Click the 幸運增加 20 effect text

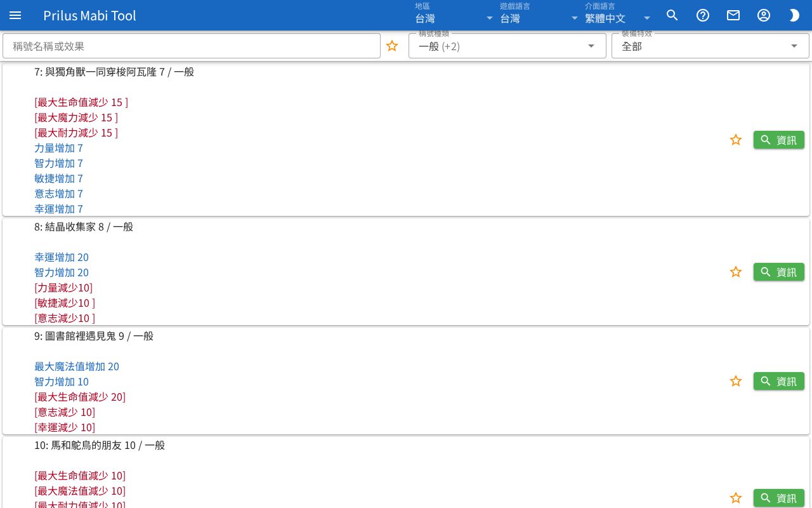pyautogui.click(x=62, y=257)
